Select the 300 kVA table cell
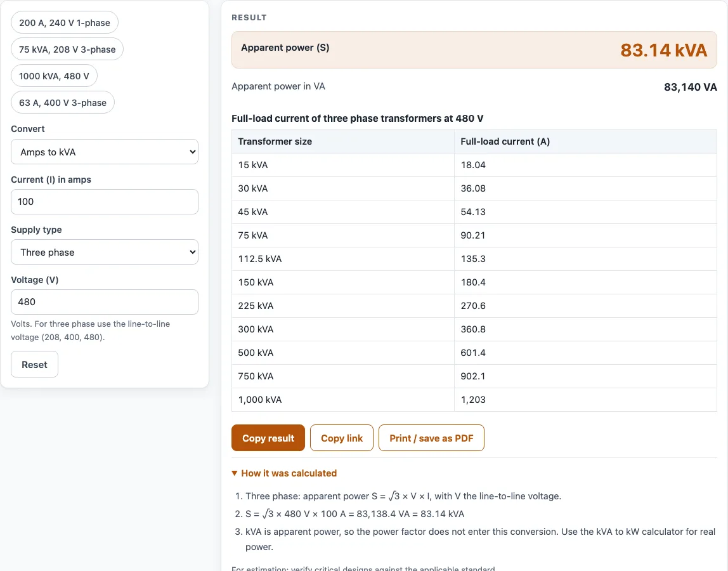The width and height of the screenshot is (728, 571). [343, 329]
